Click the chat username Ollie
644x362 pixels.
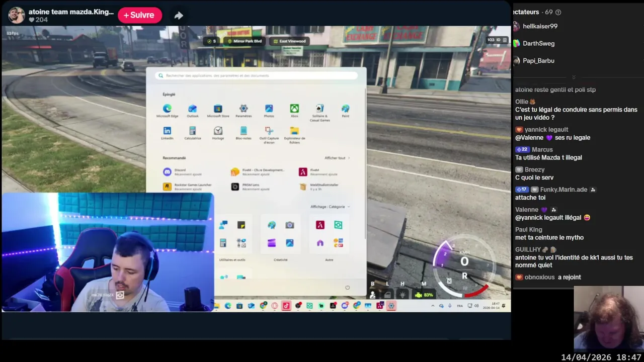522,102
